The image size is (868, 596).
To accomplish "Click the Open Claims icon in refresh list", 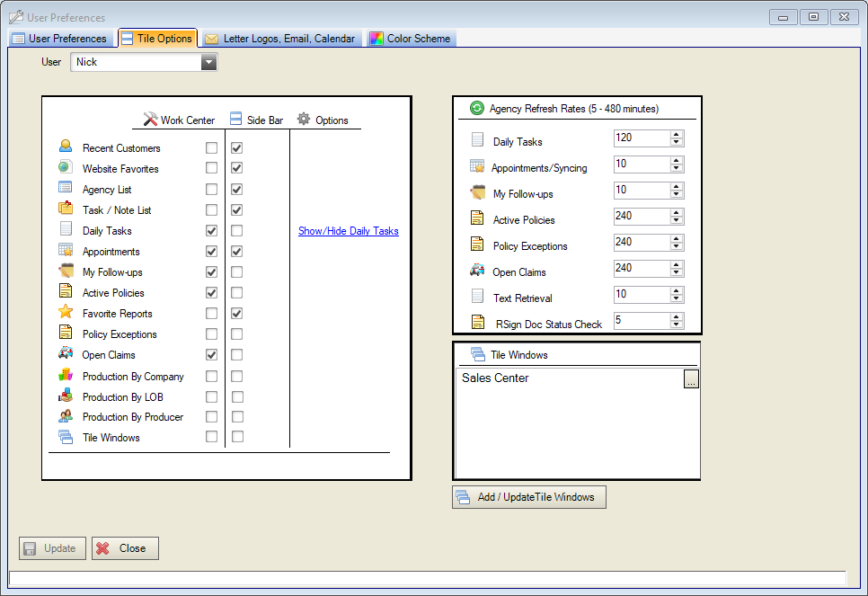I will pos(475,271).
